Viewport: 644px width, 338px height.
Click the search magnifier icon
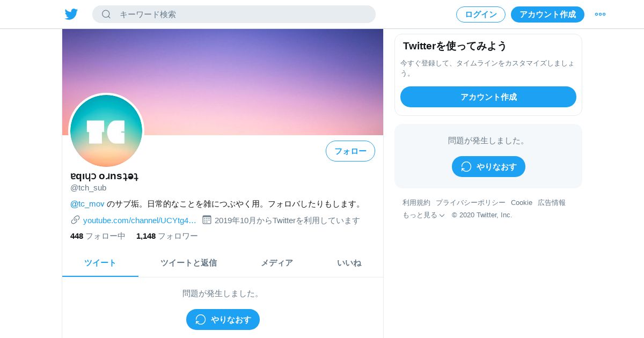(x=106, y=14)
